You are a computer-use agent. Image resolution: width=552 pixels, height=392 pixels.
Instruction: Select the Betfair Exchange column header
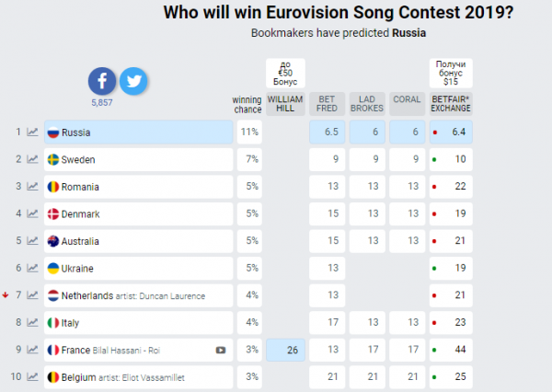coord(451,104)
